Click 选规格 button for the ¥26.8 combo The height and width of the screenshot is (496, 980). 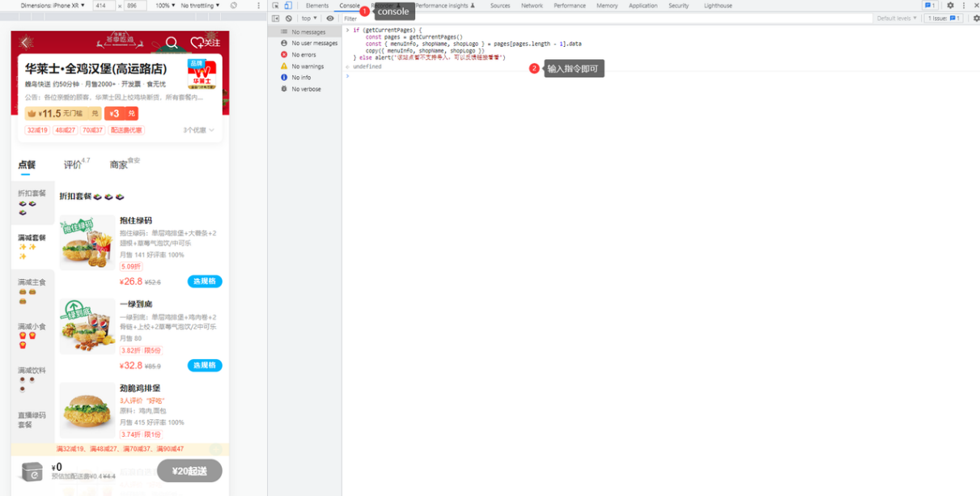(205, 282)
